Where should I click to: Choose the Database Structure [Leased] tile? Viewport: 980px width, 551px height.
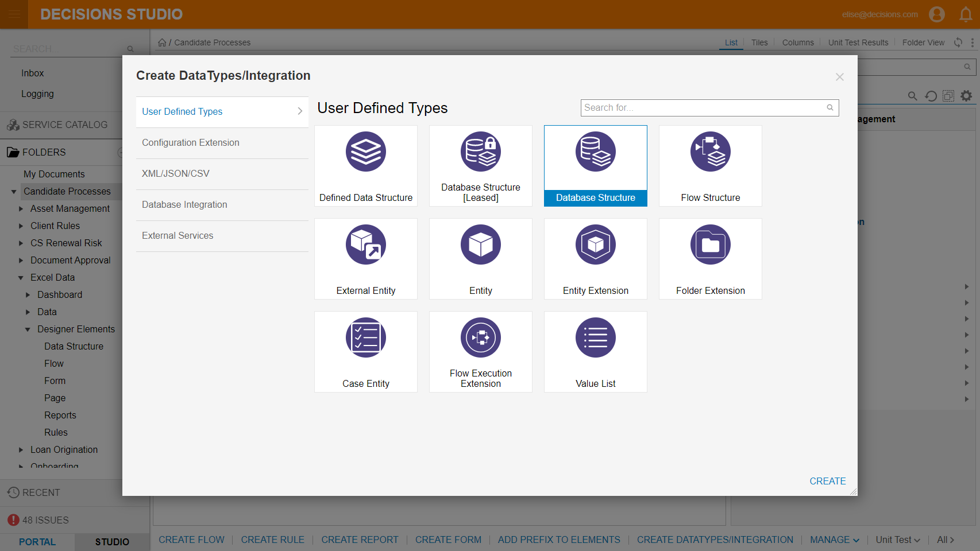click(481, 166)
